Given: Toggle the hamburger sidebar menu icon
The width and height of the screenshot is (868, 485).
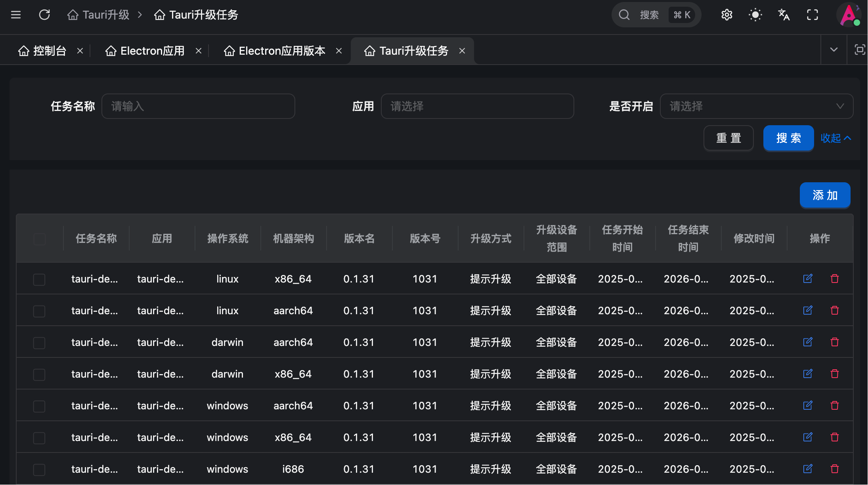Looking at the screenshot, I should 16,15.
